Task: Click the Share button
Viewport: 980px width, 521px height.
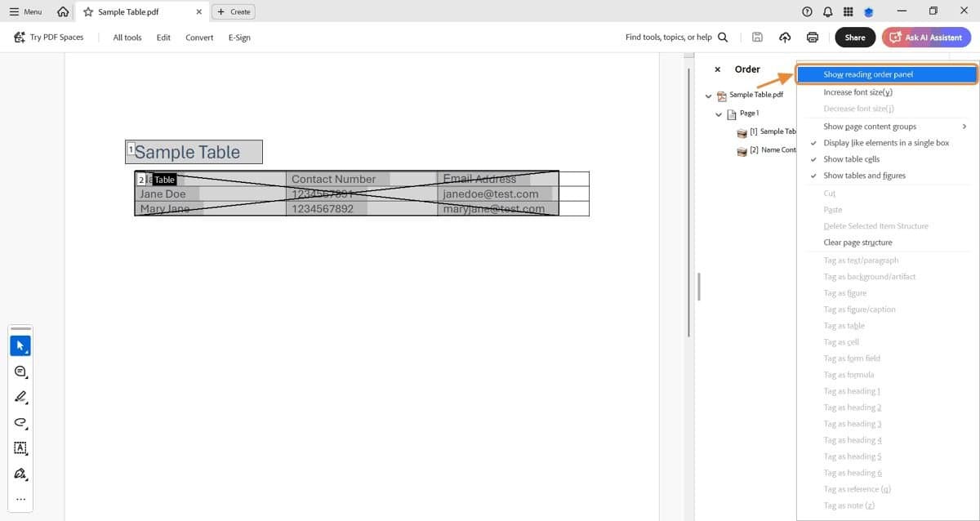Action: point(854,37)
